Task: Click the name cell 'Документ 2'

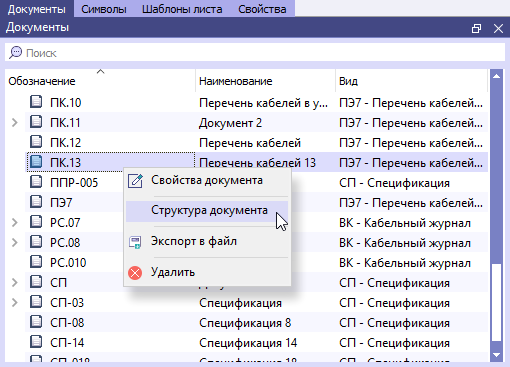Action: [230, 123]
